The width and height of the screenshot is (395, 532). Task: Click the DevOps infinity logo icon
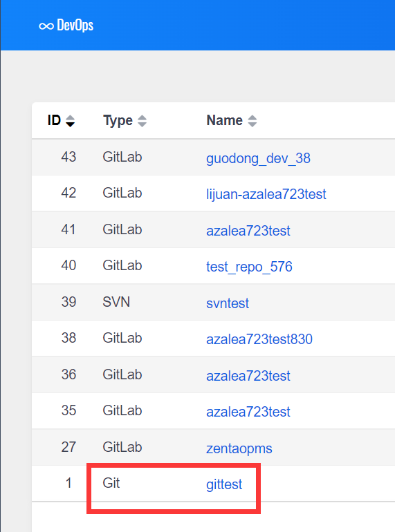(46, 26)
